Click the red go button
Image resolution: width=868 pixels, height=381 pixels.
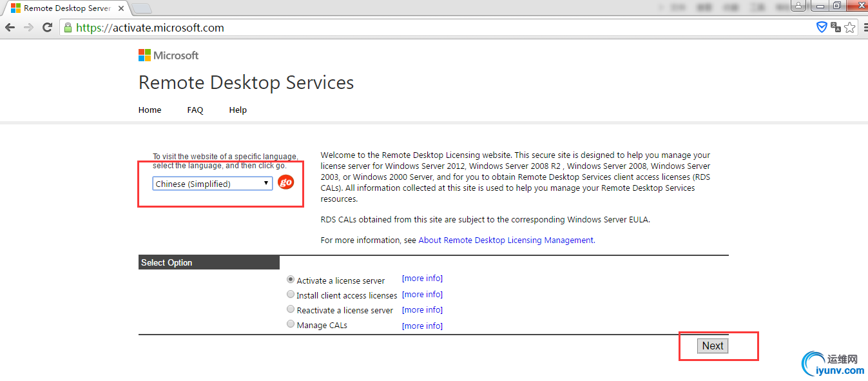[285, 182]
